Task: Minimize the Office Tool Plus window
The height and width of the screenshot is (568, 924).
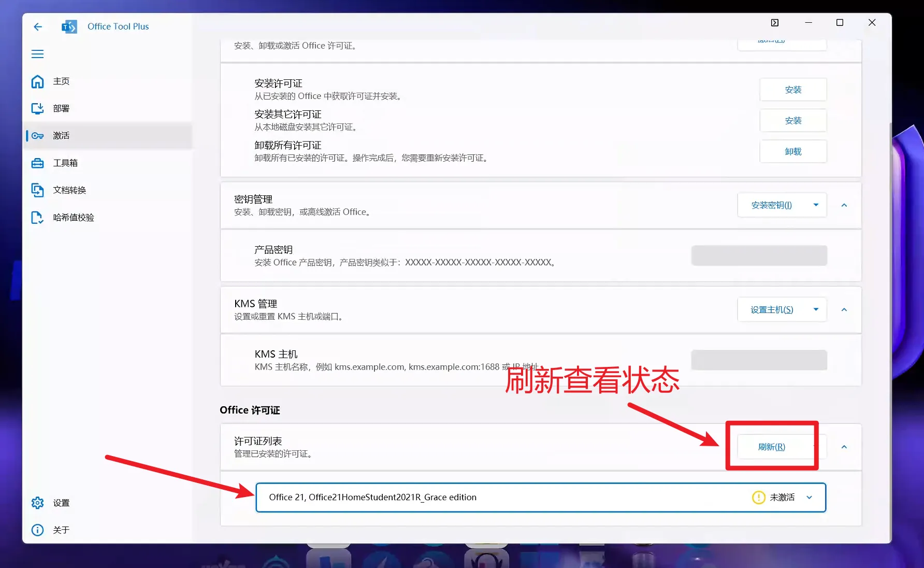Action: pyautogui.click(x=808, y=23)
